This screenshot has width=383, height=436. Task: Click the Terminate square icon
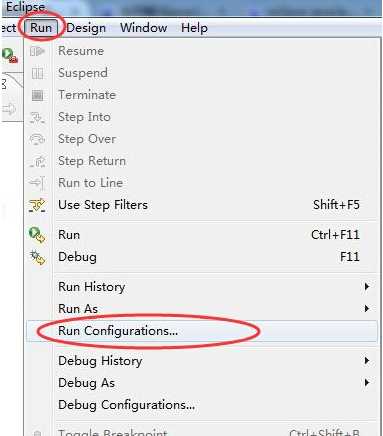click(37, 95)
